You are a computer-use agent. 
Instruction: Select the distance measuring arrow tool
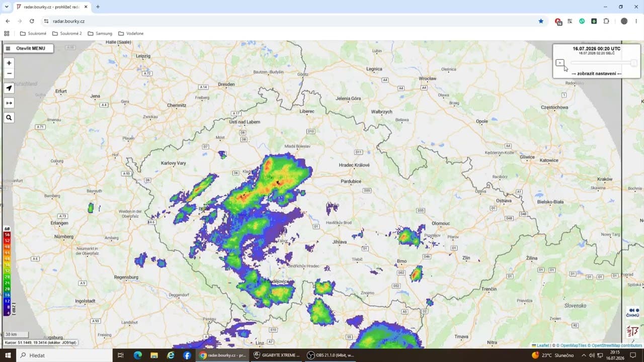coord(9,103)
